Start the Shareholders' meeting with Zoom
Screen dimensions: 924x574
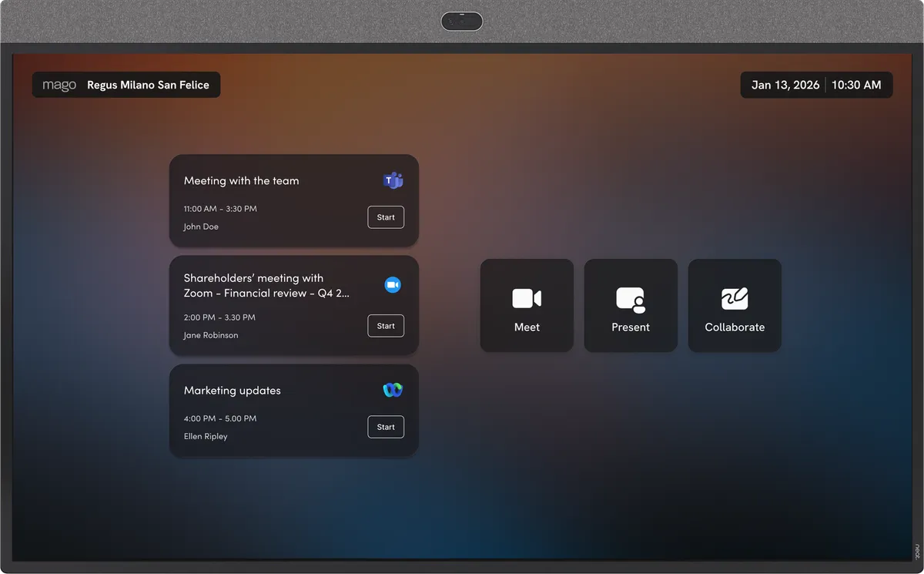[386, 326]
